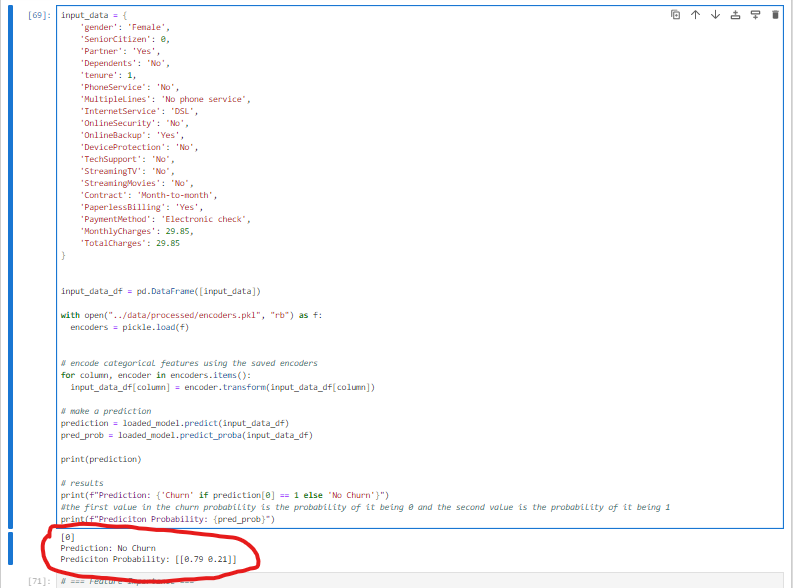Viewport: 793px width, 588px height.
Task: Move the cell up with arrow icon
Action: (x=696, y=15)
